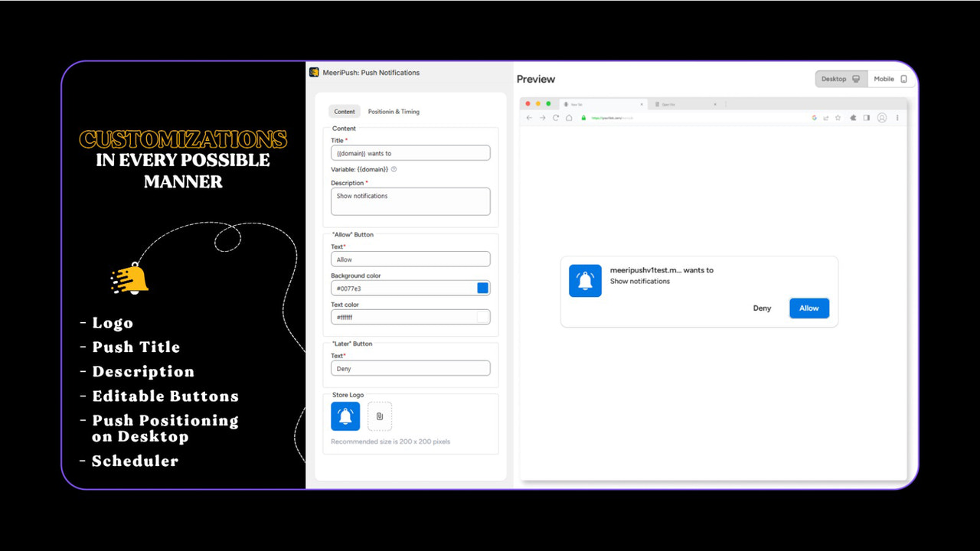
Task: Select the blue bell store logo thumbnail
Action: 345,416
